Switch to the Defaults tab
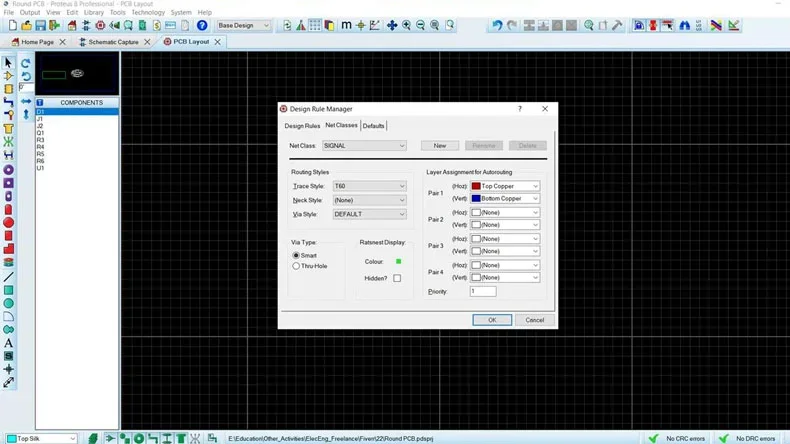This screenshot has width=790, height=444. click(x=373, y=126)
